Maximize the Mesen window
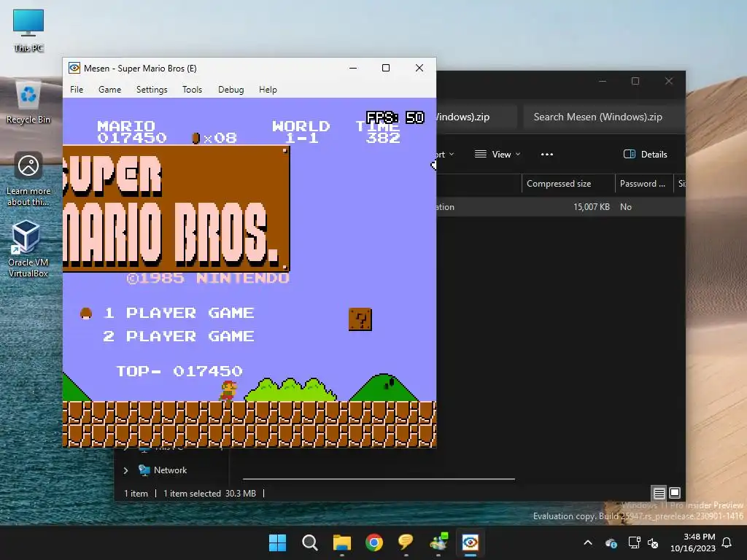Viewport: 747px width, 560px height. click(x=386, y=68)
